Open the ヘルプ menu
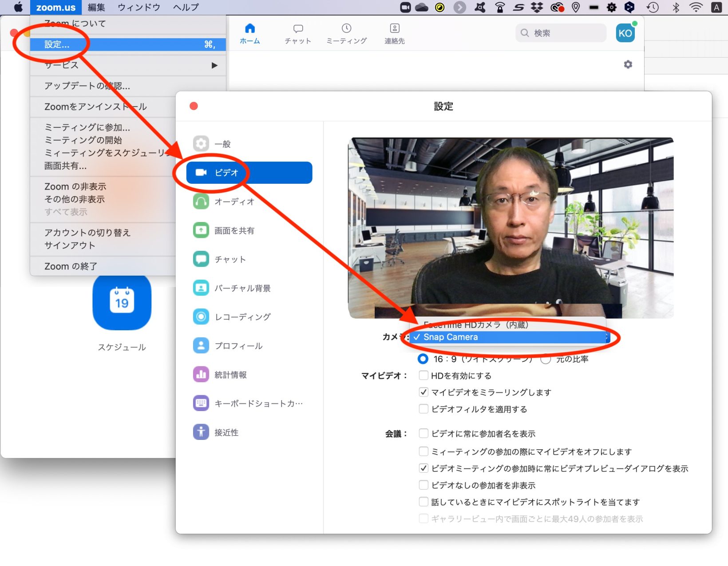Image resolution: width=728 pixels, height=566 pixels. click(x=186, y=7)
